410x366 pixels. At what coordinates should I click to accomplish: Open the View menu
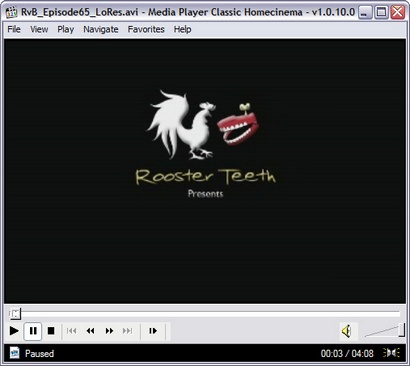pos(39,29)
